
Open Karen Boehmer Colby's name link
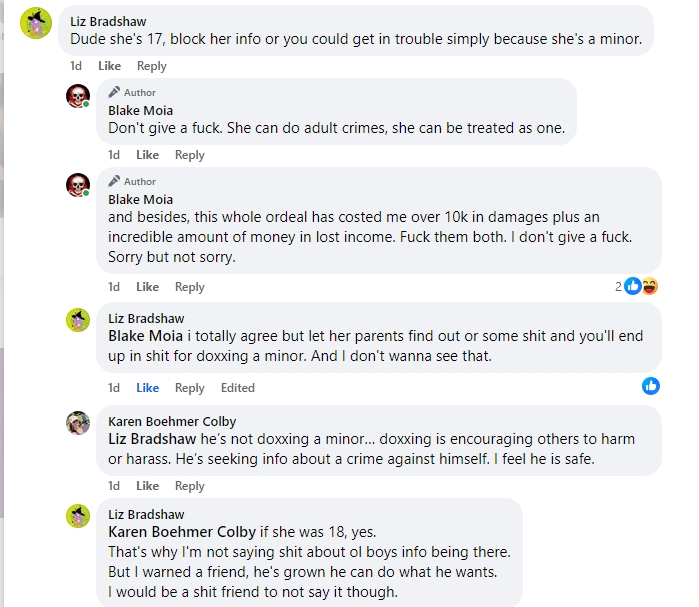(172, 421)
